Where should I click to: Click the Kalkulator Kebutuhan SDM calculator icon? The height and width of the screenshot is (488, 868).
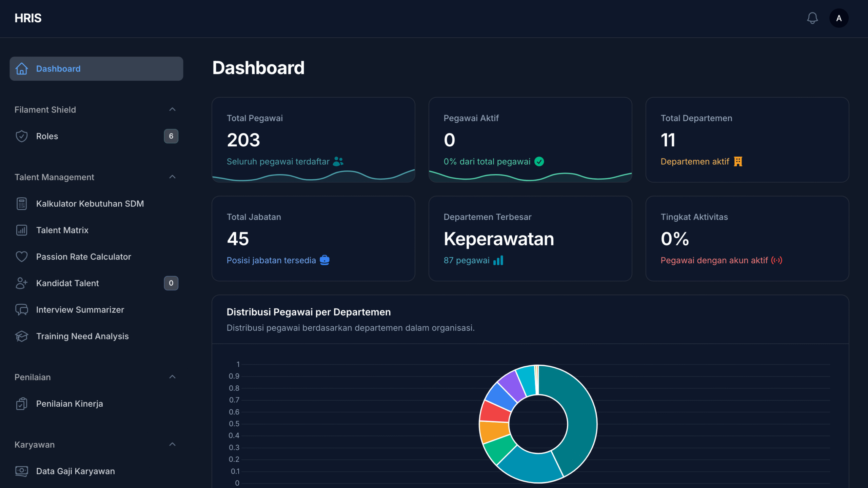click(21, 204)
